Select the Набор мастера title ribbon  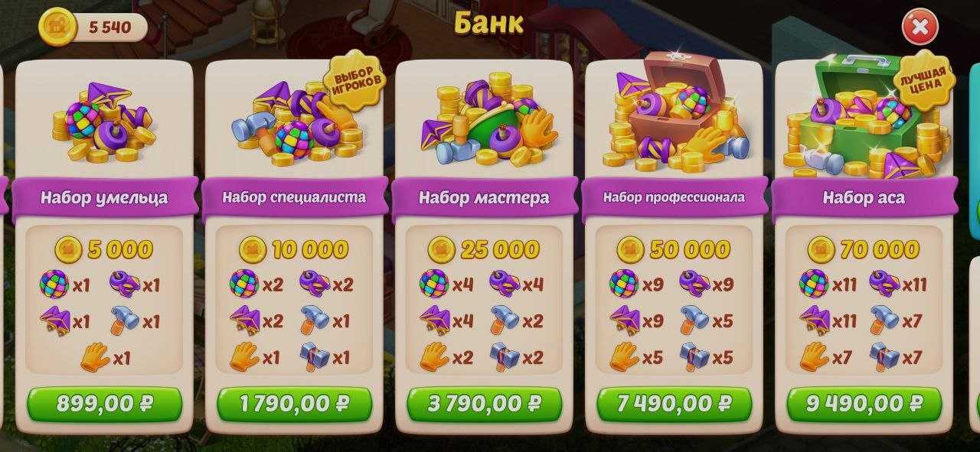tap(484, 198)
